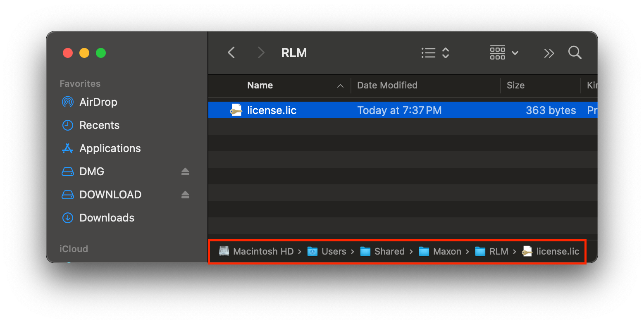Viewport: 644px width, 324px height.
Task: Click Macintosh HD in the path bar
Action: [x=263, y=251]
